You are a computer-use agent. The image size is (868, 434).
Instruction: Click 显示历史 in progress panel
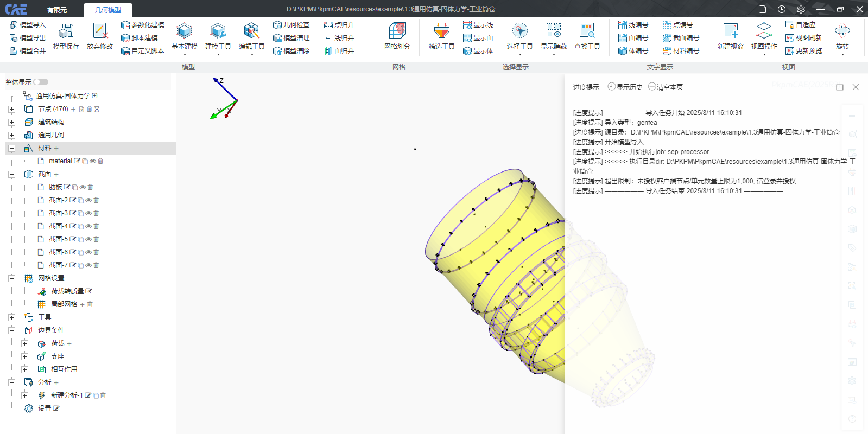click(x=625, y=87)
